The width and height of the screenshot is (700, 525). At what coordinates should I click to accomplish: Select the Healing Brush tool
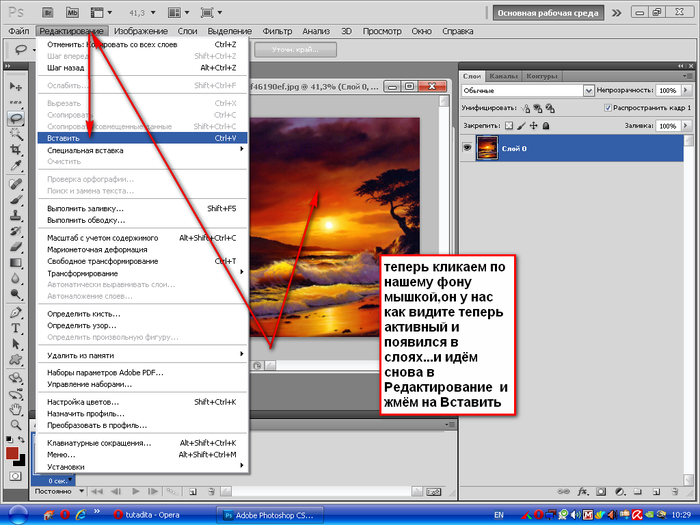click(16, 184)
